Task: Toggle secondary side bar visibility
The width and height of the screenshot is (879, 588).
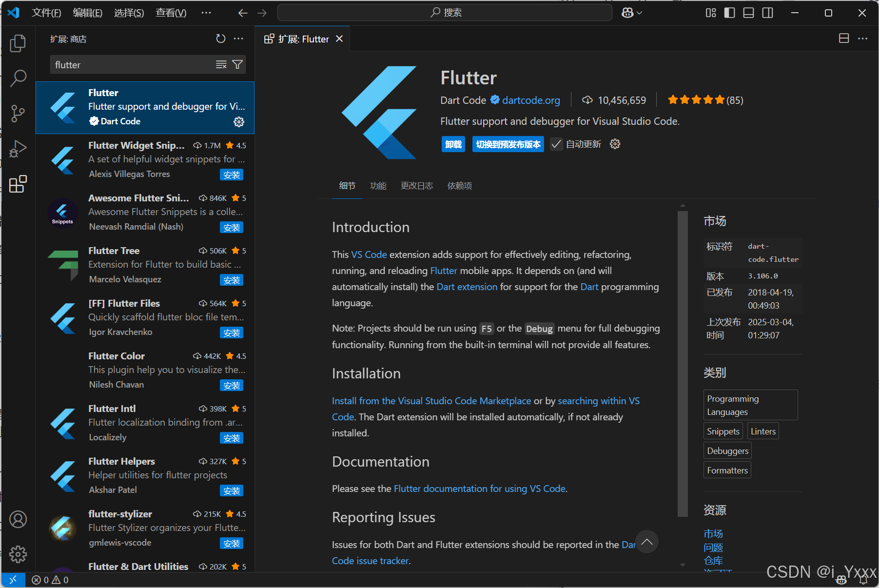Action: [768, 13]
